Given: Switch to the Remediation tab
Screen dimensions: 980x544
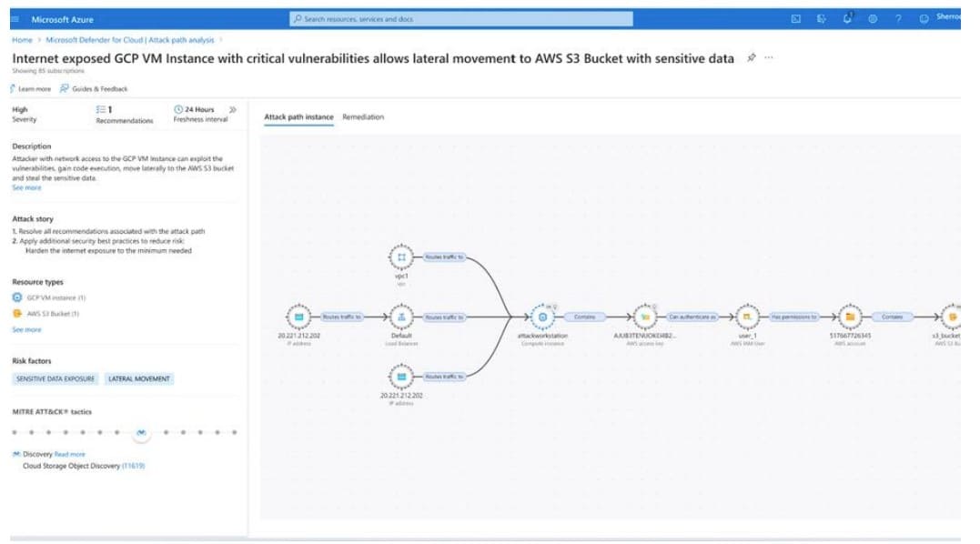Looking at the screenshot, I should (x=363, y=116).
